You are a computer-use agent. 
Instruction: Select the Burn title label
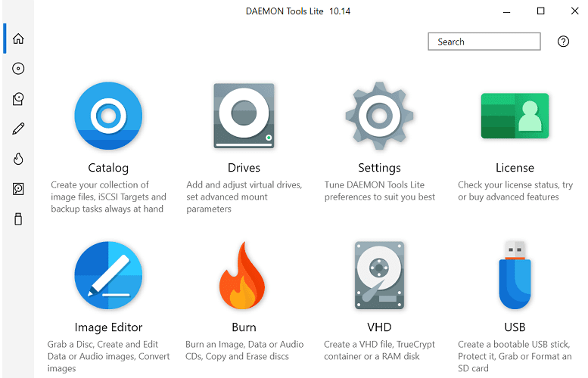pyautogui.click(x=244, y=327)
